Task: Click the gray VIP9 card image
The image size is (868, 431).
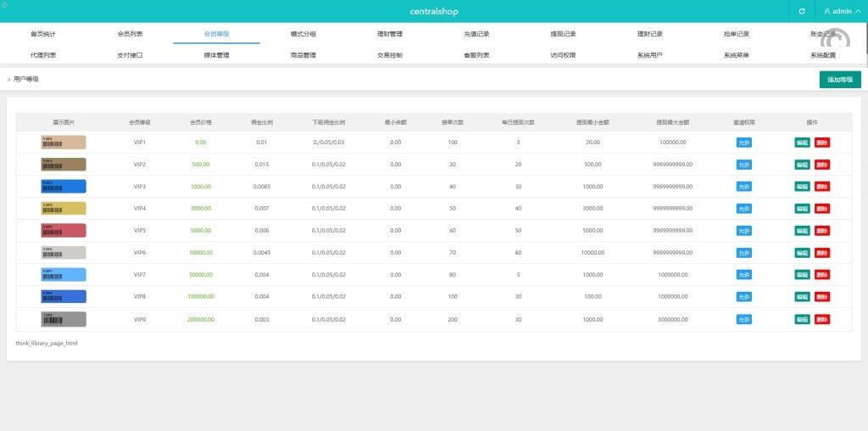Action: tap(64, 319)
